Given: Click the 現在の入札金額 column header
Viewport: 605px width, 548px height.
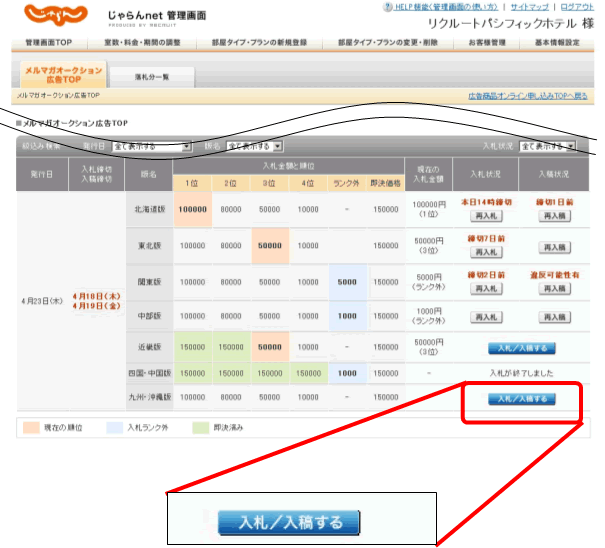Looking at the screenshot, I should point(428,174).
